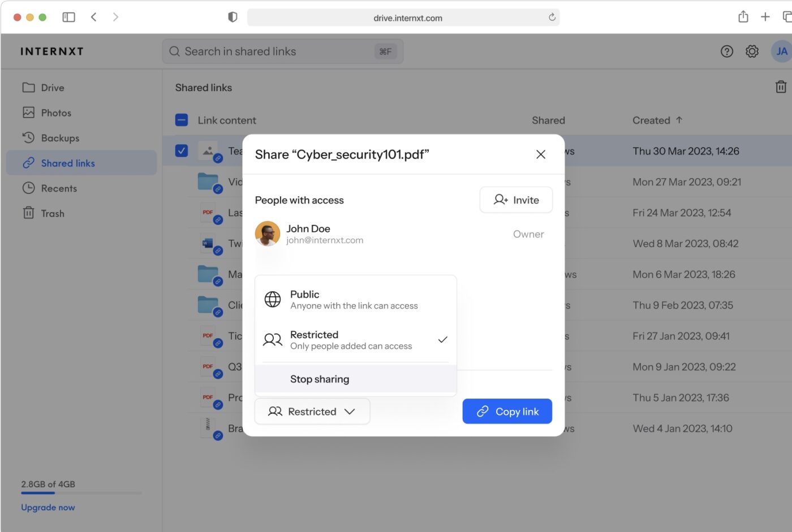Open settings via the gear icon
This screenshot has height=532, width=792.
pyautogui.click(x=752, y=51)
